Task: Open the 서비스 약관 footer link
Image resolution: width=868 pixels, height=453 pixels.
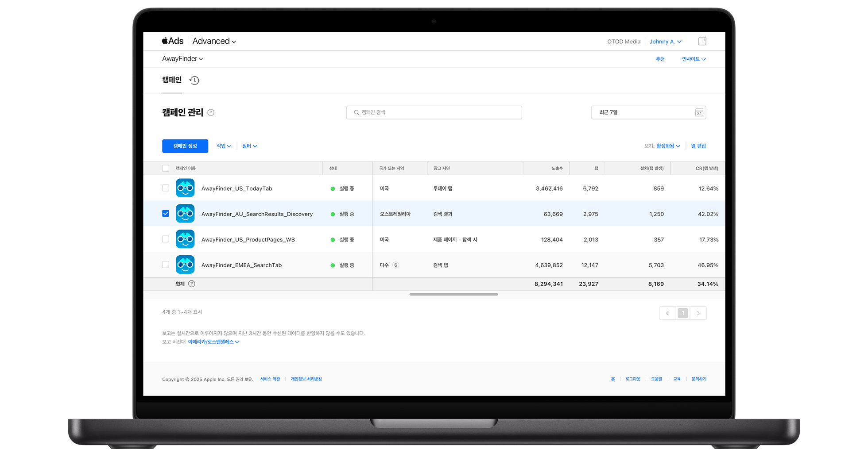Action: tap(270, 379)
